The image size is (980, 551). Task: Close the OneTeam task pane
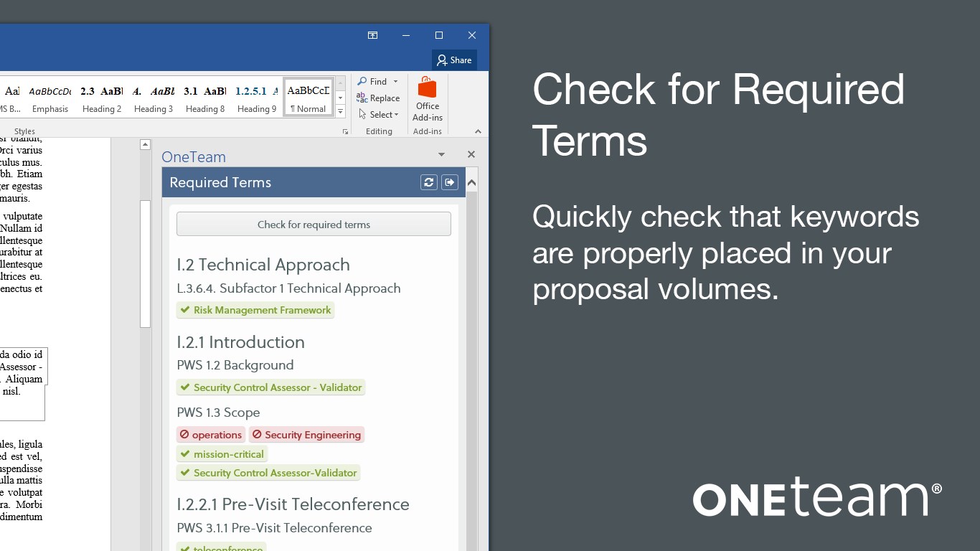coord(471,154)
